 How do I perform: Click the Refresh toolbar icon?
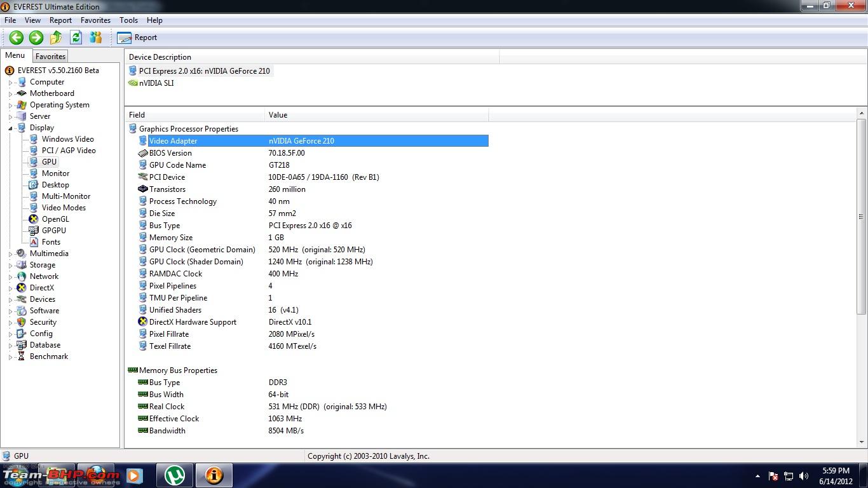tap(76, 37)
